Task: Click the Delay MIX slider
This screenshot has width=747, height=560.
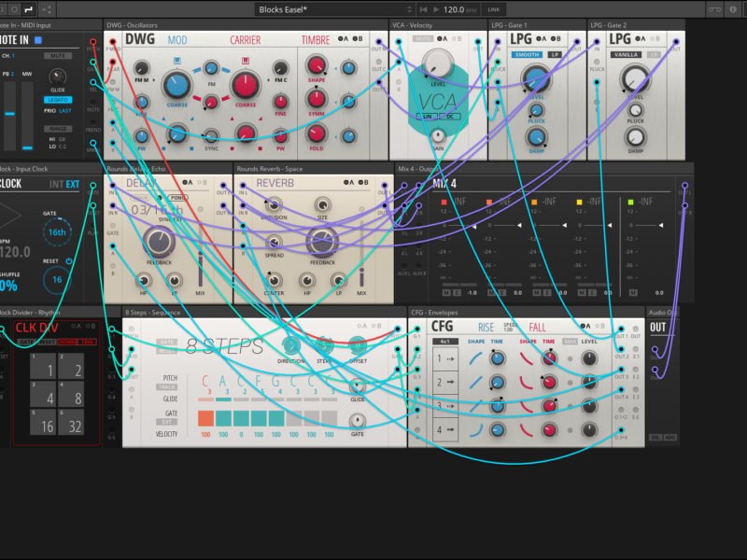Action: click(x=200, y=269)
